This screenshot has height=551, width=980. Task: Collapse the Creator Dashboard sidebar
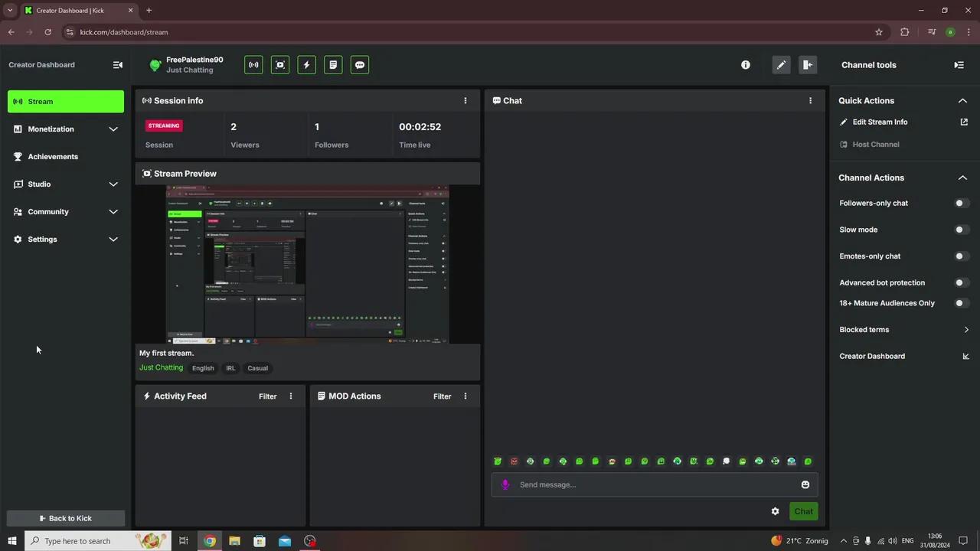click(x=117, y=65)
